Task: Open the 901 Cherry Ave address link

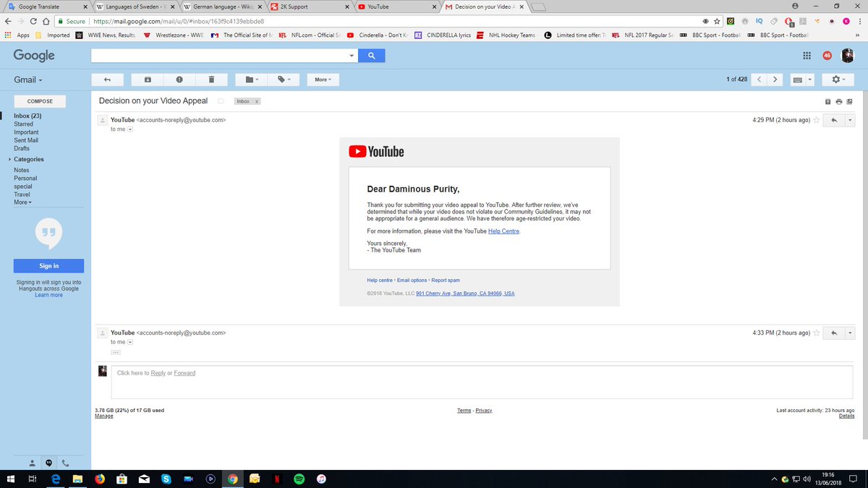Action: point(465,294)
